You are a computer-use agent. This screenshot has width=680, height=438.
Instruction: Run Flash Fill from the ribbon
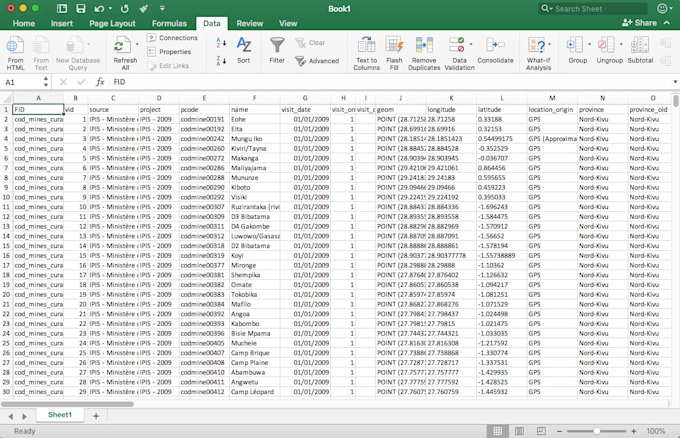click(x=395, y=46)
